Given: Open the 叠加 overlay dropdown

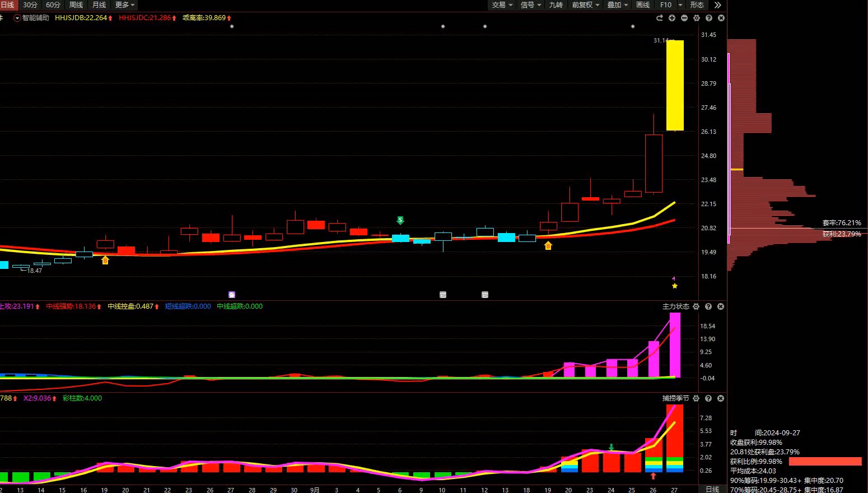Looking at the screenshot, I should pos(618,4).
